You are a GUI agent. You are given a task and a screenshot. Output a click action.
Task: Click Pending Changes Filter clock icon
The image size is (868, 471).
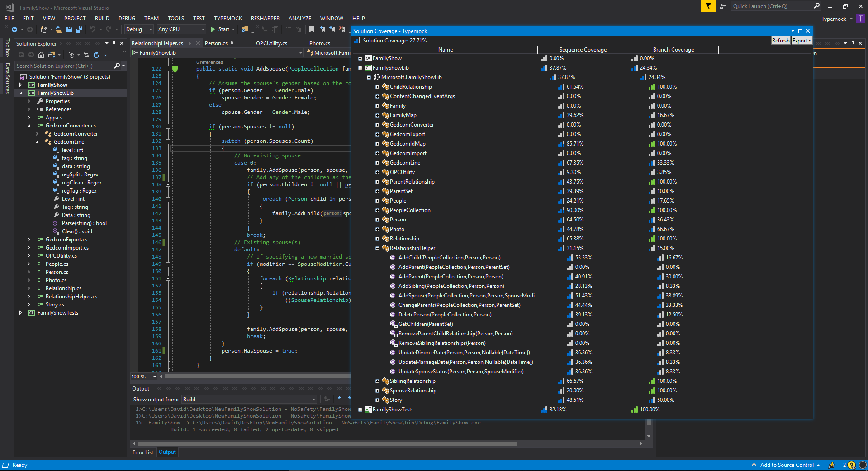pyautogui.click(x=71, y=55)
